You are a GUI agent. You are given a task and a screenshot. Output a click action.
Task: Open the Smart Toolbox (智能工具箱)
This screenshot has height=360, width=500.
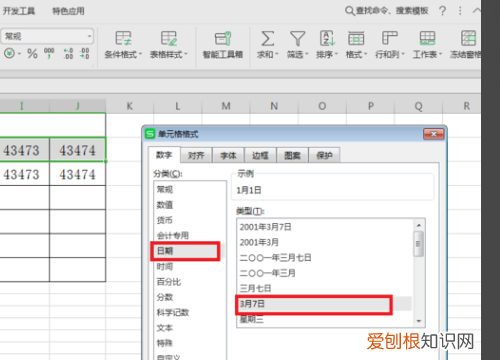click(223, 45)
